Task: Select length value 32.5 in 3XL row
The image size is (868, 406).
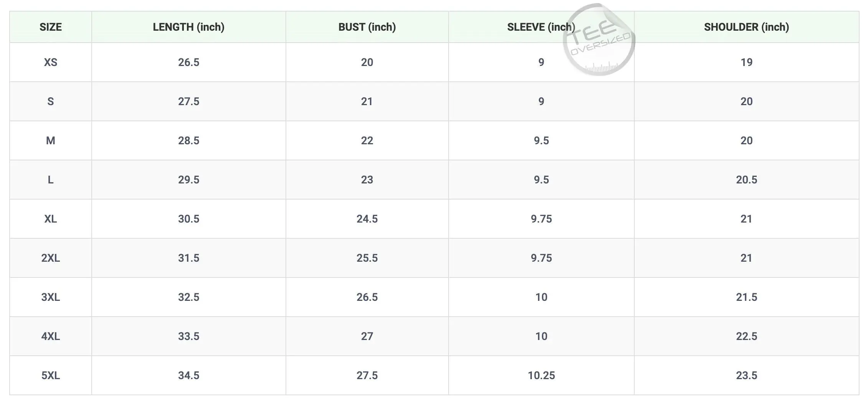Action: (188, 297)
